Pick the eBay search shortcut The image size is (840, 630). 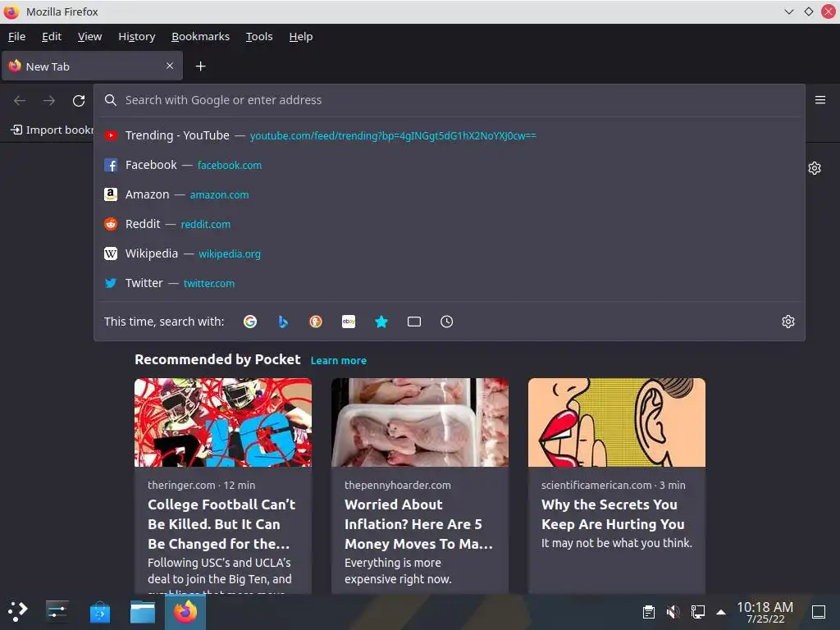coord(348,322)
